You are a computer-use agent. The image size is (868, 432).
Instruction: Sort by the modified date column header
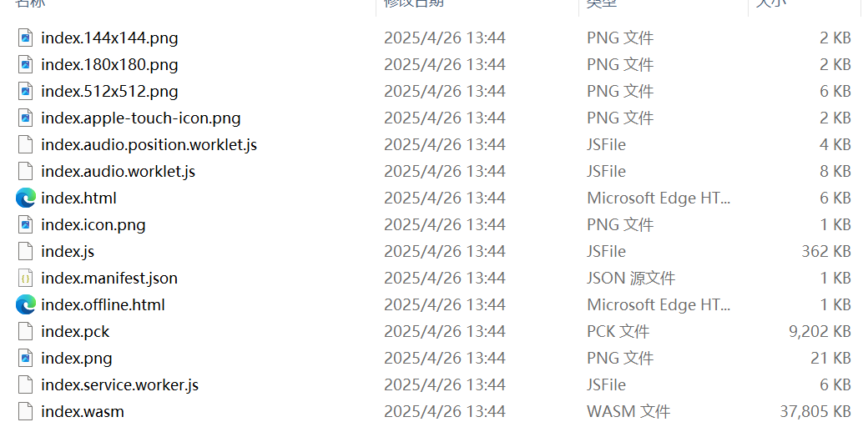[x=414, y=3]
